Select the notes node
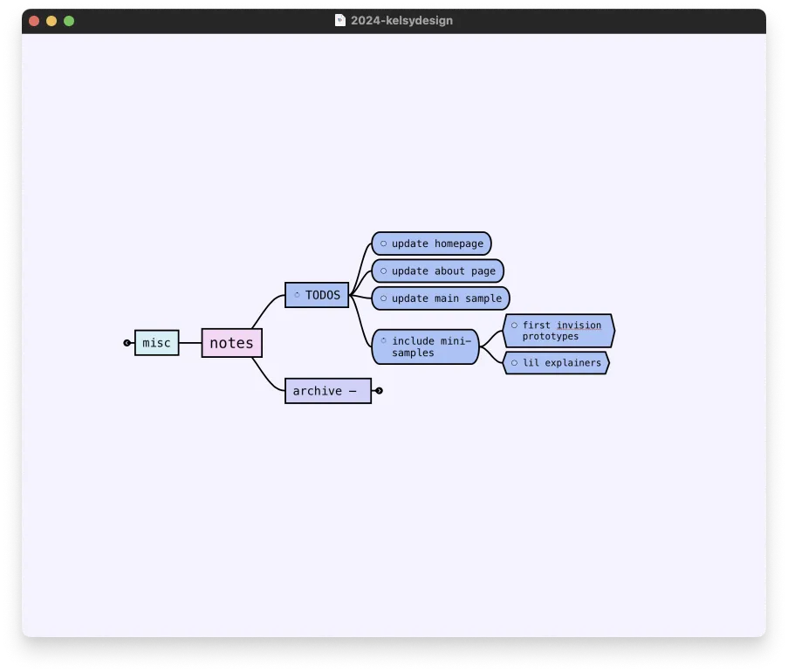 coord(231,342)
